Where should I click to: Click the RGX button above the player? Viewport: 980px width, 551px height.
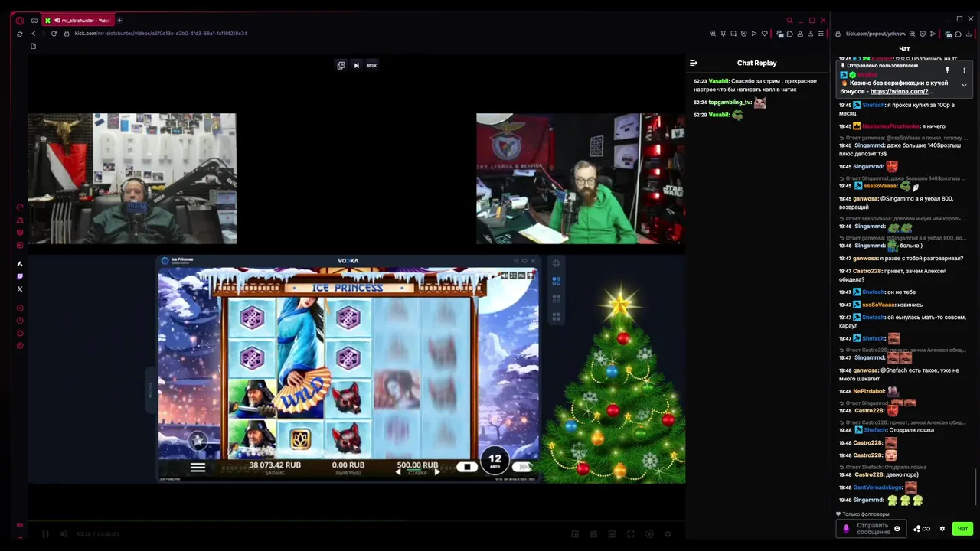(372, 65)
